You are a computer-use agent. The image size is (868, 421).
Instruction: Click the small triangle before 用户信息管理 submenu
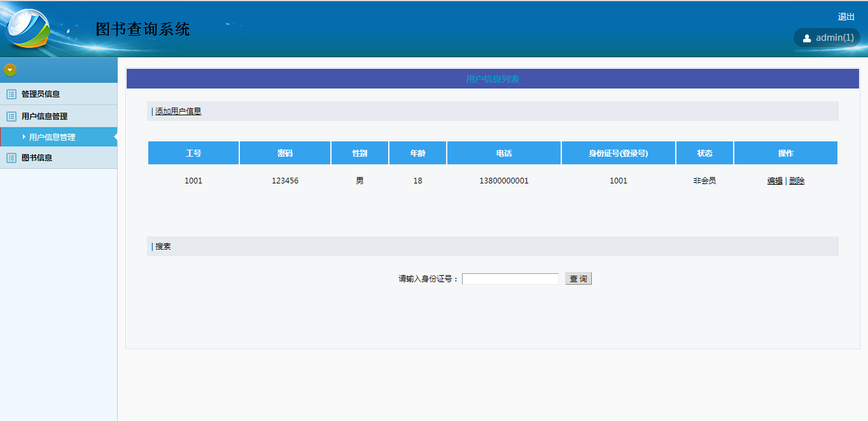pos(24,137)
